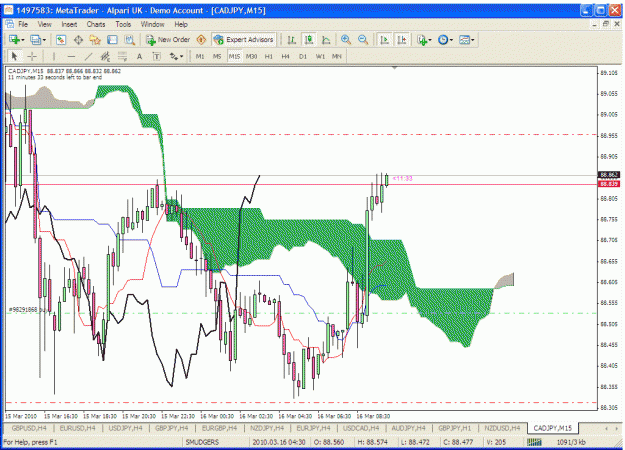Select the arrow Cursor tool
625x450 pixels.
[x=15, y=57]
